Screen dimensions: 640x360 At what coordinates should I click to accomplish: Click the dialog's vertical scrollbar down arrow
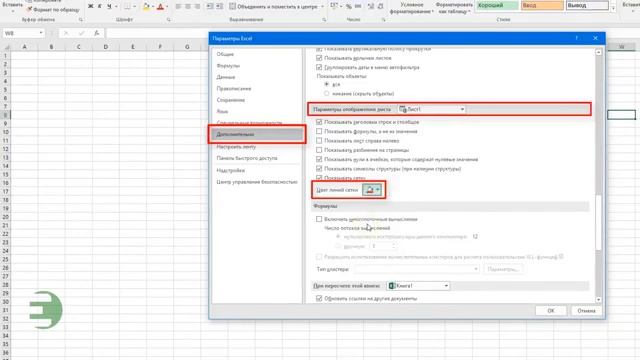coord(598,300)
